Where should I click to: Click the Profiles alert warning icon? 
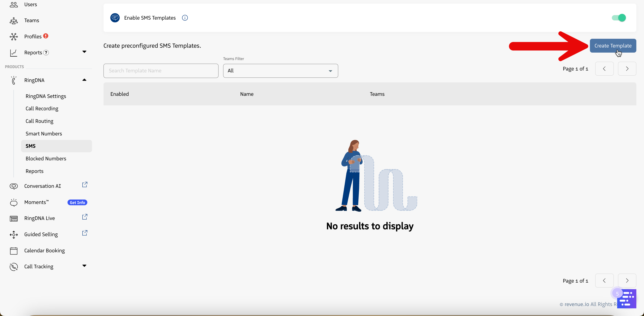click(46, 36)
